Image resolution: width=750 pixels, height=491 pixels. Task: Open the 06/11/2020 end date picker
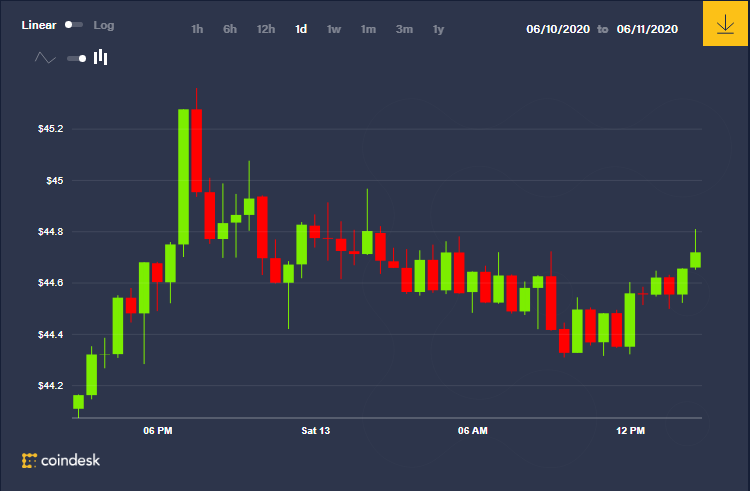[647, 29]
